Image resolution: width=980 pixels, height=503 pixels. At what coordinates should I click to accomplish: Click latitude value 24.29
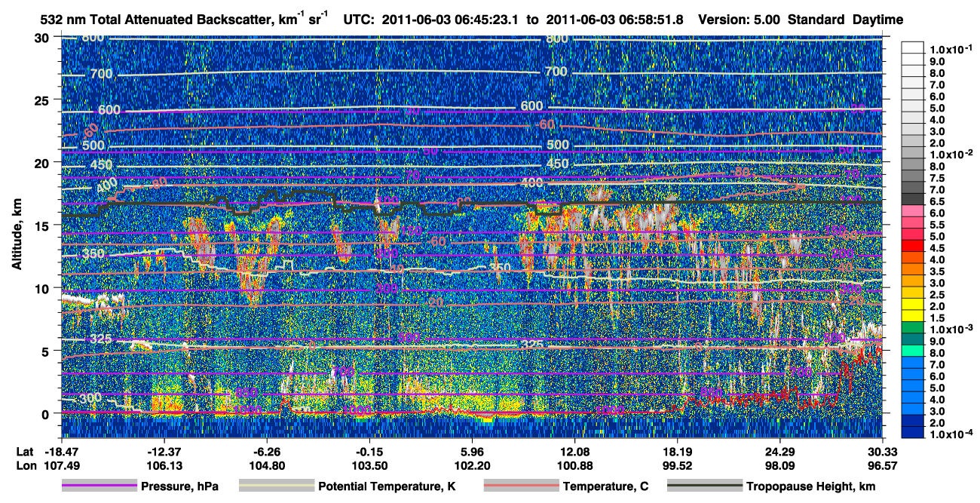780,451
